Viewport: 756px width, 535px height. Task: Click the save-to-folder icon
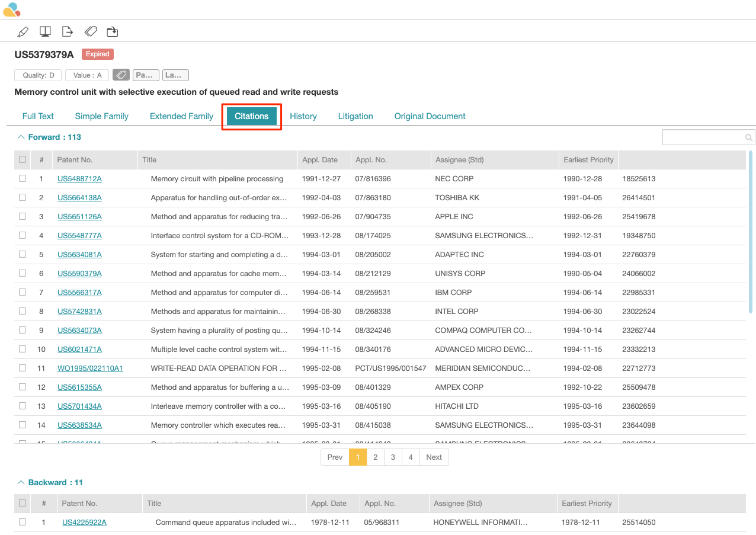pos(113,31)
